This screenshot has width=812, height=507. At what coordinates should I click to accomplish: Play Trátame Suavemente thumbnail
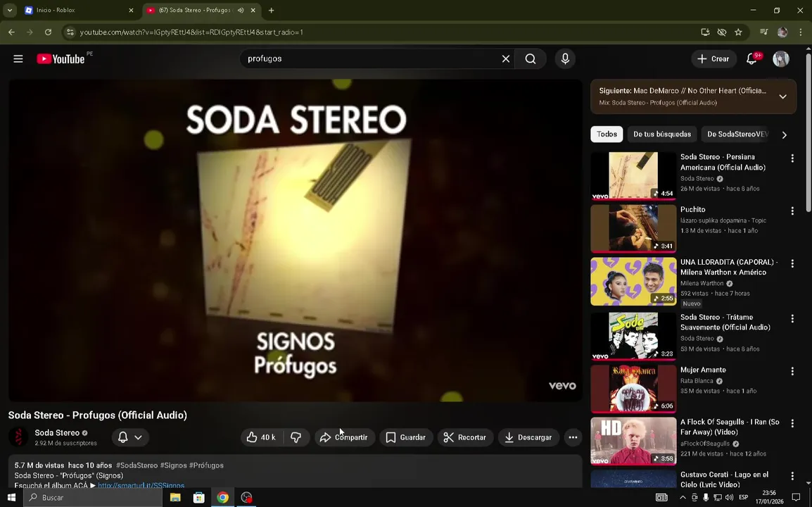tap(633, 336)
